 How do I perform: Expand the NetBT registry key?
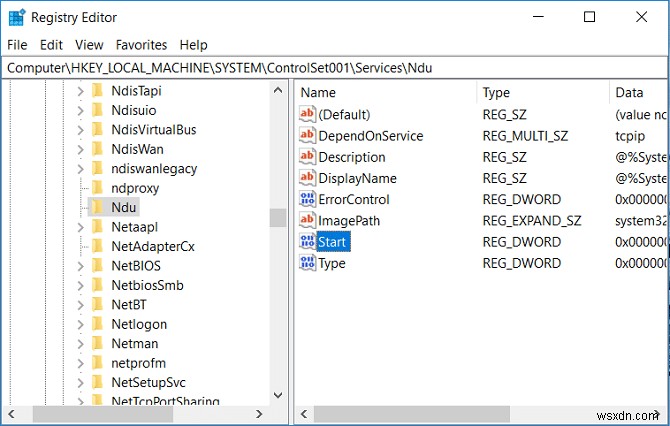[81, 305]
